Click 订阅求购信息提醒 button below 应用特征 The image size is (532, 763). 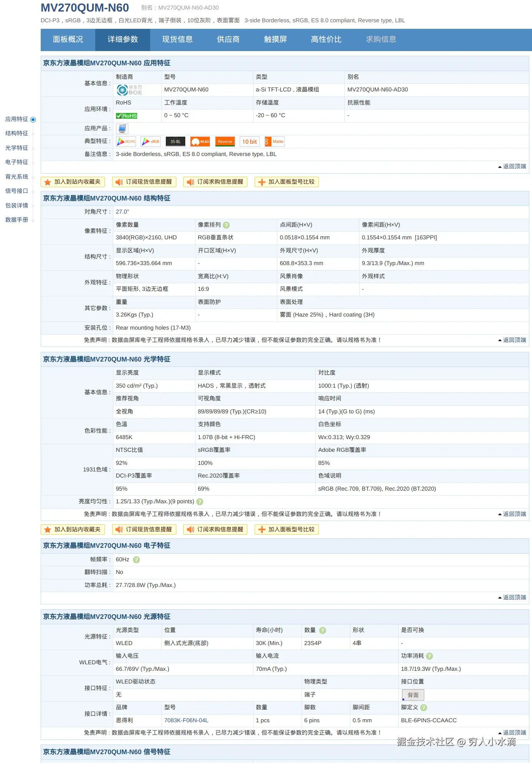click(x=215, y=182)
